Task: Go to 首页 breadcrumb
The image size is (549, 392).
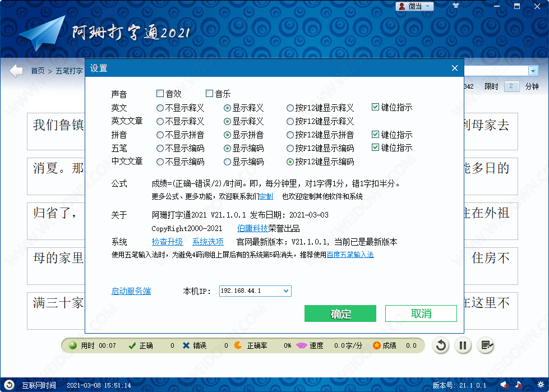Action: 38,71
